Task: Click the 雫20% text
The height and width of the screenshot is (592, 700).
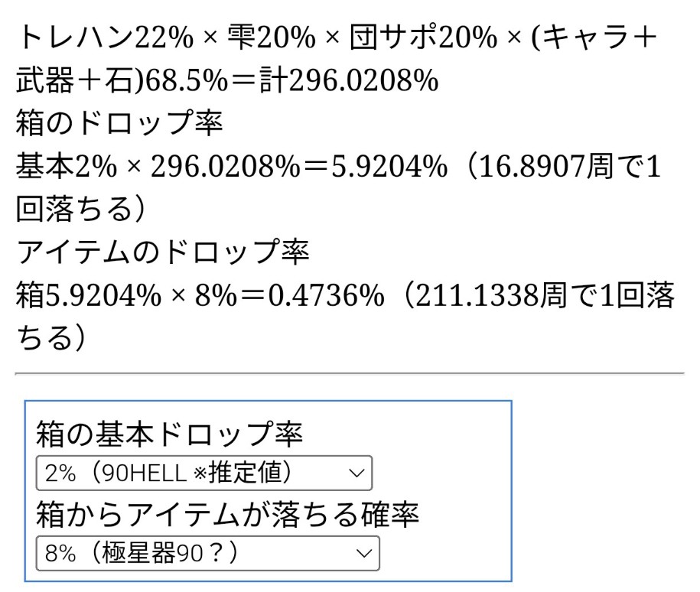Action: [262, 36]
